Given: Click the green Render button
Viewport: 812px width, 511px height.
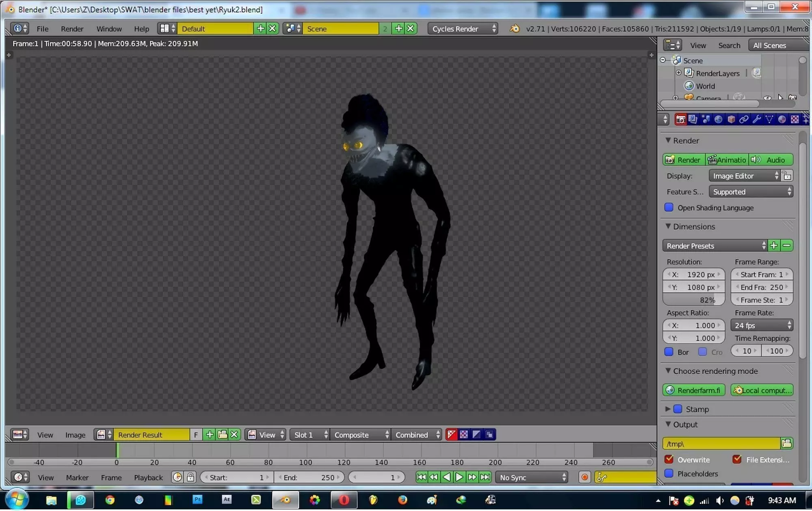Looking at the screenshot, I should tap(684, 160).
